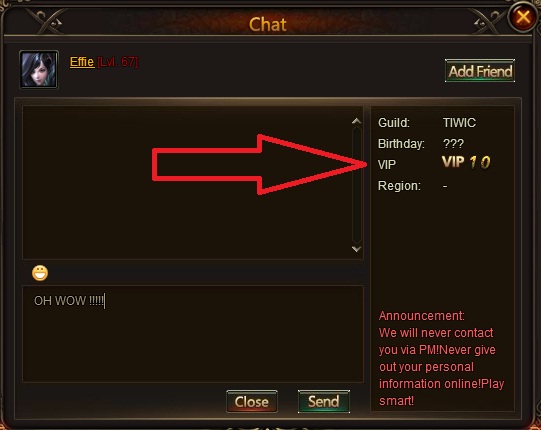This screenshot has height=431, width=541.
Task: Open Effie's profile name link
Action: 82,62
